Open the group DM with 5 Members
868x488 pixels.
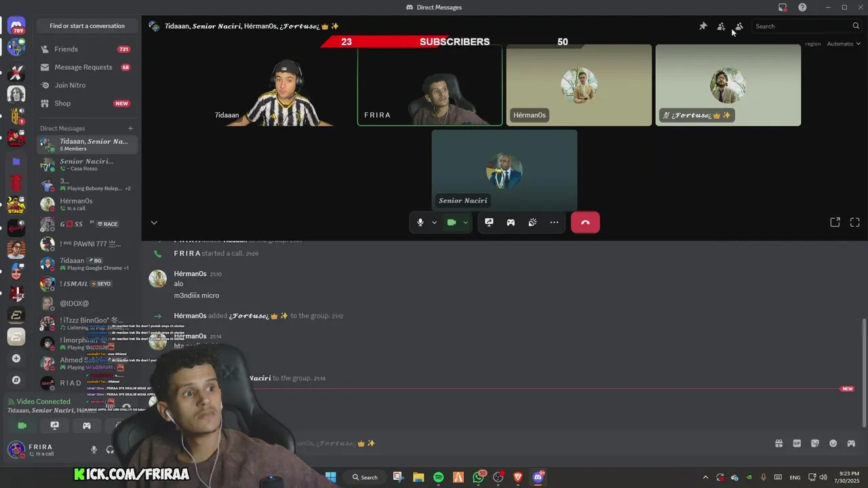(87, 144)
